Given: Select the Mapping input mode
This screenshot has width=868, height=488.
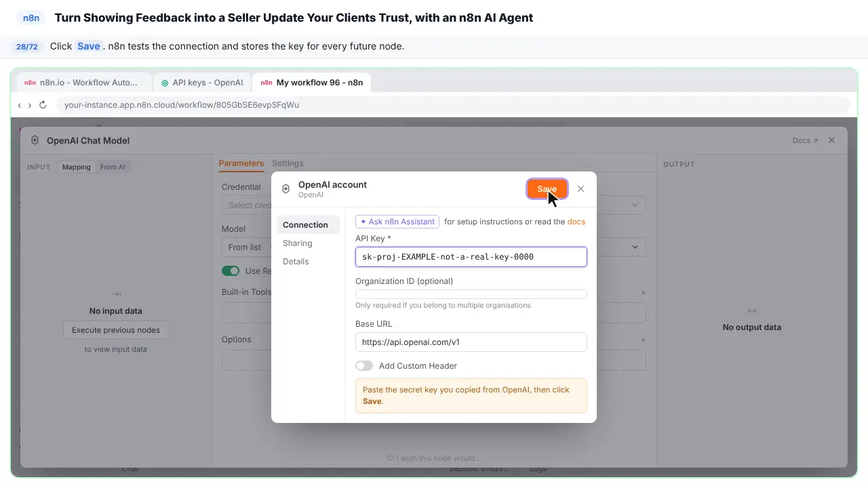Looking at the screenshot, I should pyautogui.click(x=77, y=167).
